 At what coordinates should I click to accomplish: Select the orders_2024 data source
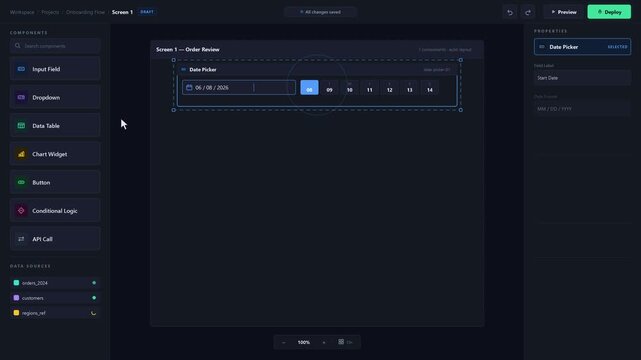click(x=55, y=283)
